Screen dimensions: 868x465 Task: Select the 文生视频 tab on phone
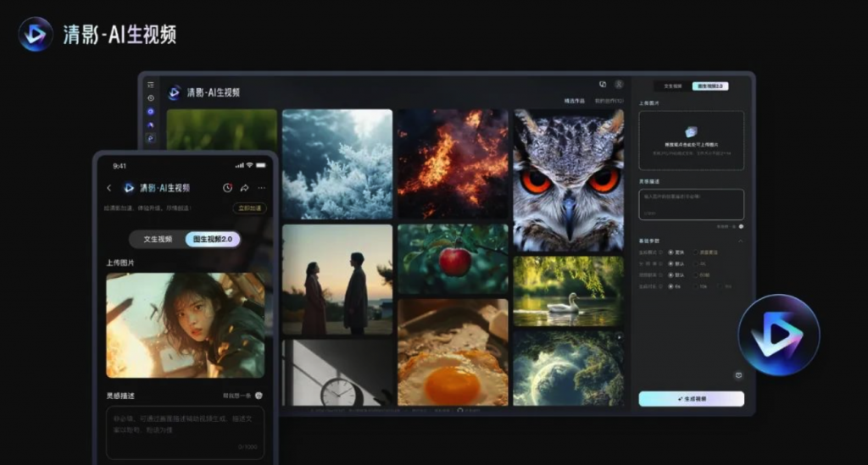[x=158, y=239]
